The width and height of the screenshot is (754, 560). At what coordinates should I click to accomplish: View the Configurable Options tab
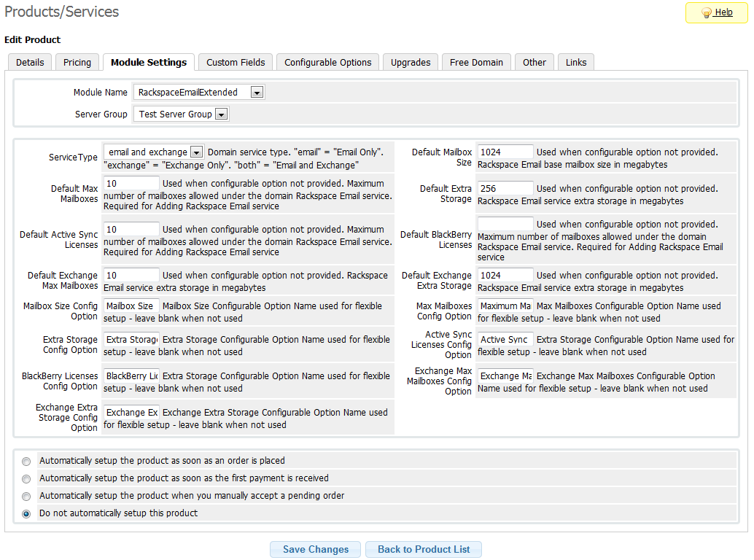tap(327, 62)
